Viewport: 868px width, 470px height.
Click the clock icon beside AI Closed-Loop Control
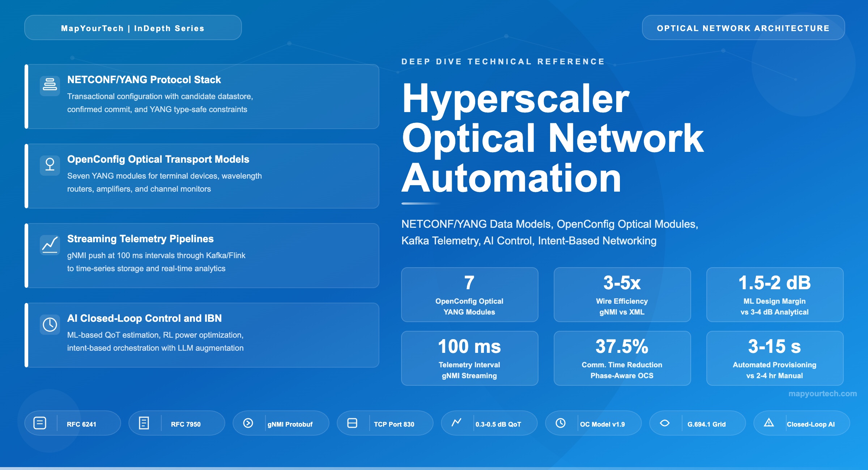[50, 324]
